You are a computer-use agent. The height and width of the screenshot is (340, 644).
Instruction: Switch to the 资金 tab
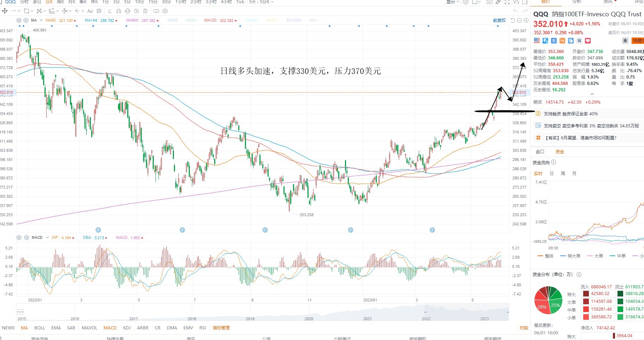(560, 151)
